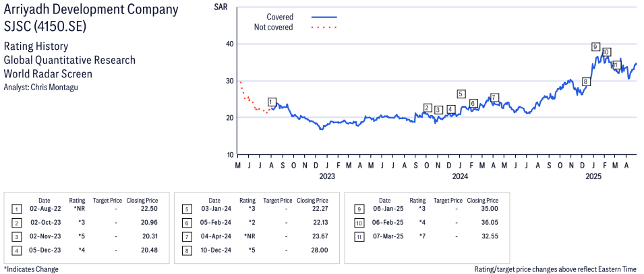Click the *7 rating for 07-Mar-25
644x274 pixels.
[x=422, y=237]
